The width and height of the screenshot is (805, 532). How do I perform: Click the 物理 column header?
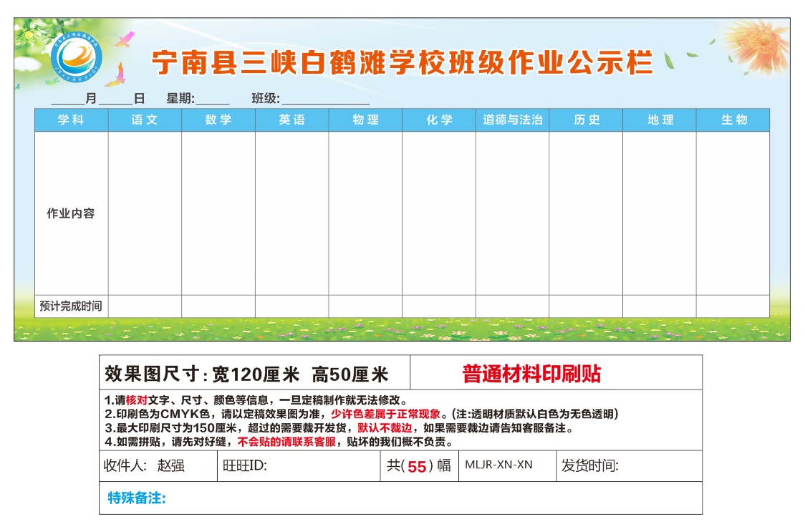click(x=365, y=120)
